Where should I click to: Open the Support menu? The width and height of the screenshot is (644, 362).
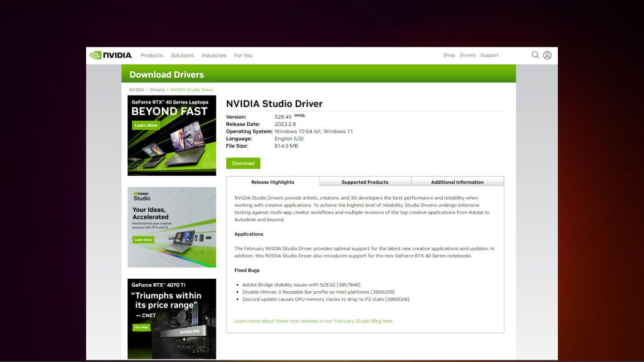489,55
